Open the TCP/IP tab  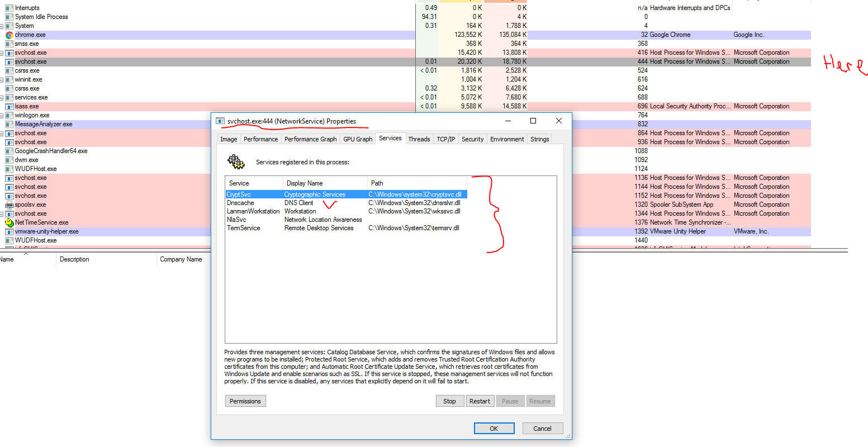[x=445, y=139]
